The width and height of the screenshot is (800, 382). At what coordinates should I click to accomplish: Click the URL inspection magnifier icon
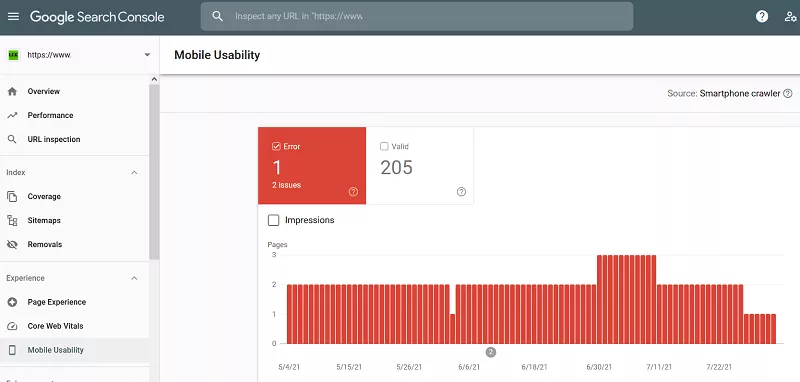pos(12,139)
